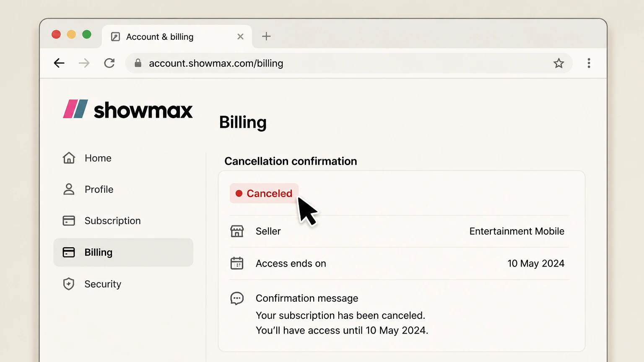This screenshot has width=644, height=362.
Task: Click the Seller storefront icon
Action: (237, 231)
